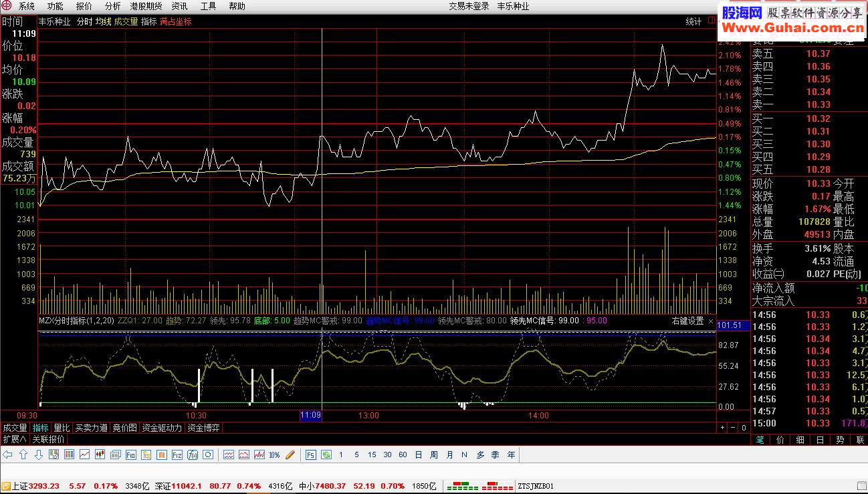
Task: Click the F12 trading icon
Action: (x=177, y=455)
